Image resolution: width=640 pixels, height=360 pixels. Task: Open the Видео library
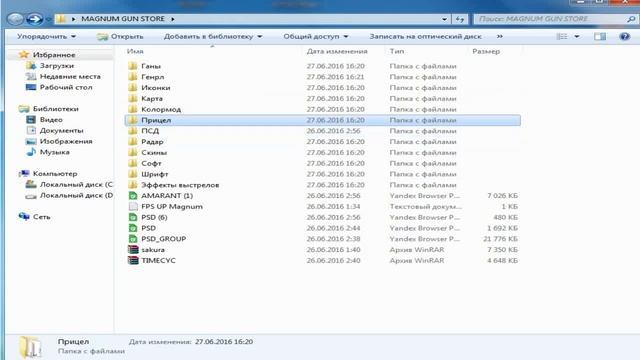[x=51, y=120]
